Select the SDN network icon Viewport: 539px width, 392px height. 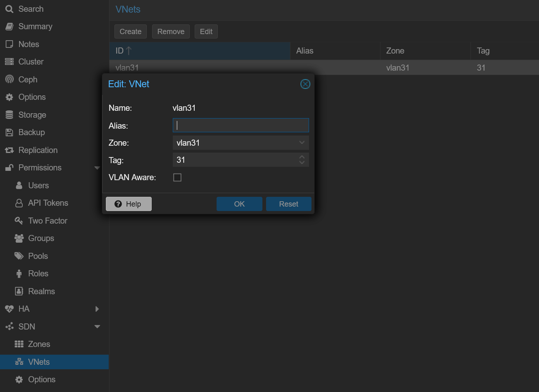pyautogui.click(x=9, y=326)
